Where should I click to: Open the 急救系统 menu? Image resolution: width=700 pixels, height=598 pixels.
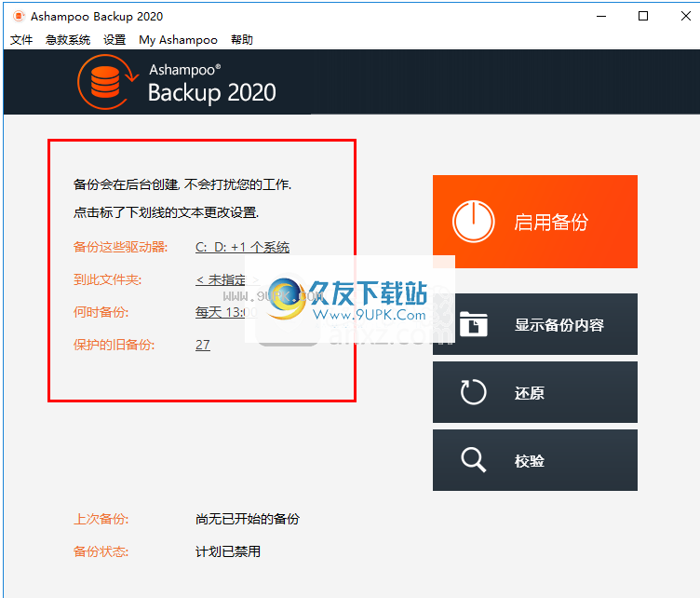[x=68, y=40]
